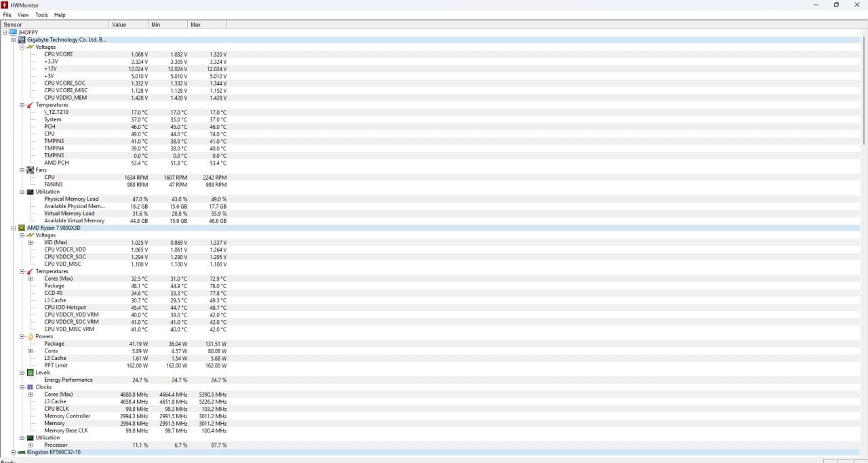Open the Tools menu
Viewport: 868px width, 463px height.
tap(41, 15)
